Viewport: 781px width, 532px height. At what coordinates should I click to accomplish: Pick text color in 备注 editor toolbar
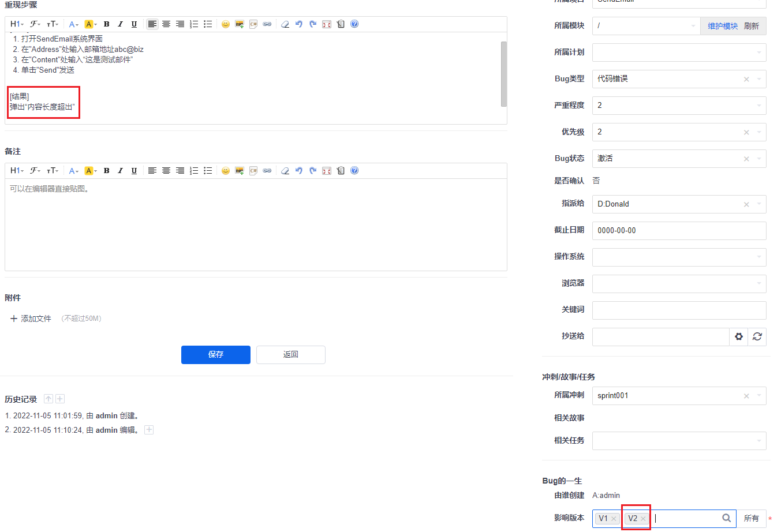[73, 171]
